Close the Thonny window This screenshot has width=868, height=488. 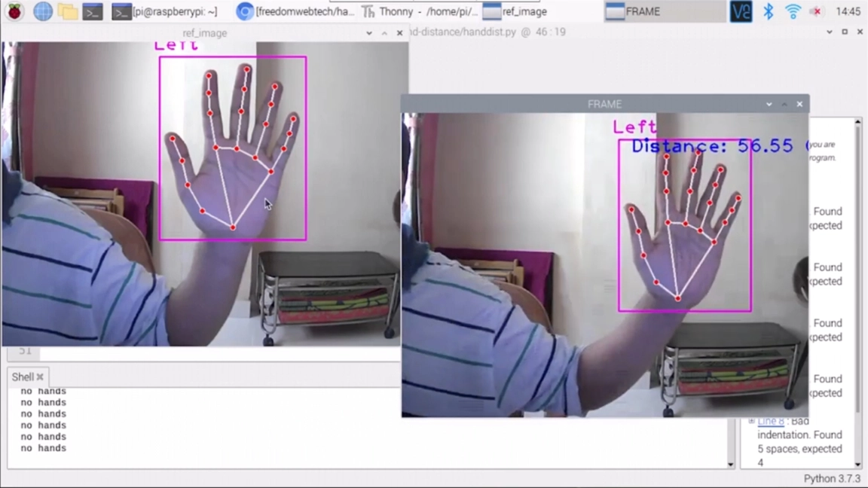coord(860,32)
